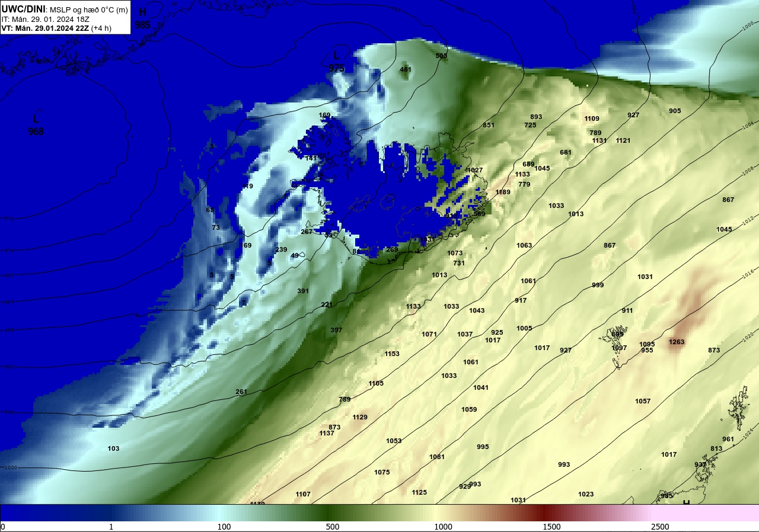The image size is (759, 532).
Task: Click the 779 height value
Action: [x=524, y=184]
